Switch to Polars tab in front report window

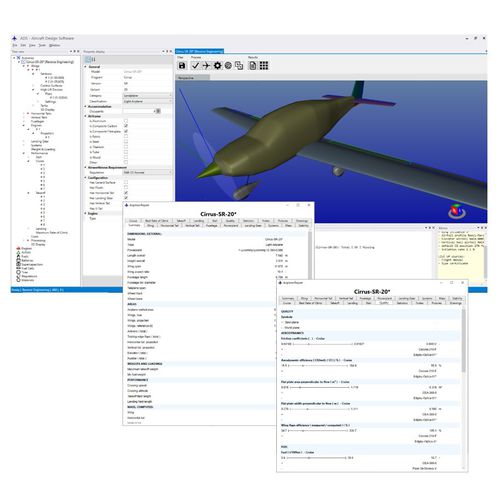[437, 303]
